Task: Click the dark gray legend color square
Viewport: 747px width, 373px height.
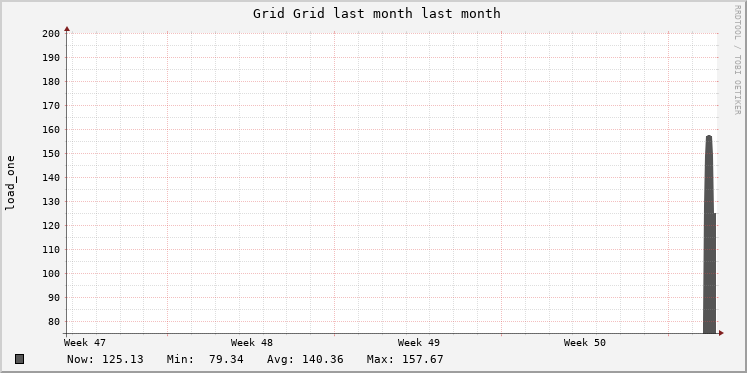Action: tap(20, 359)
